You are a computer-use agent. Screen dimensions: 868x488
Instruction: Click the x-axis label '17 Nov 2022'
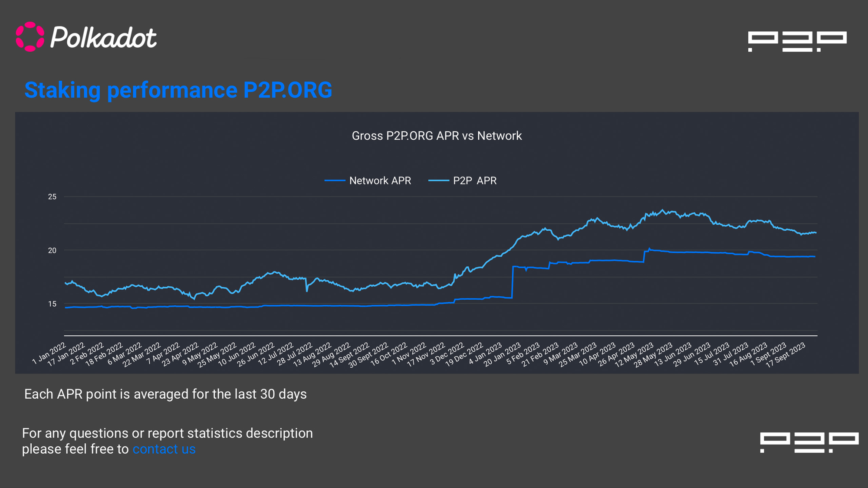coord(426,355)
